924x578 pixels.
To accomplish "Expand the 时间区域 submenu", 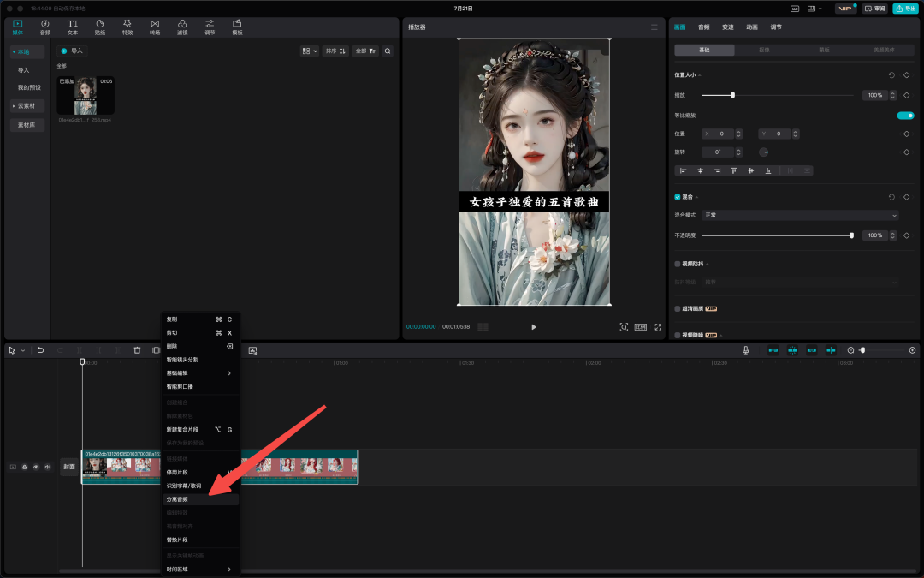I will click(200, 569).
